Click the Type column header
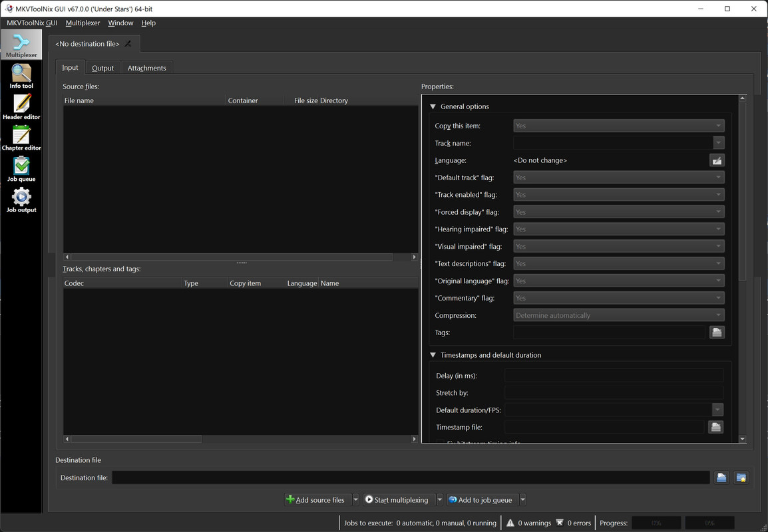The image size is (768, 532). pyautogui.click(x=204, y=283)
